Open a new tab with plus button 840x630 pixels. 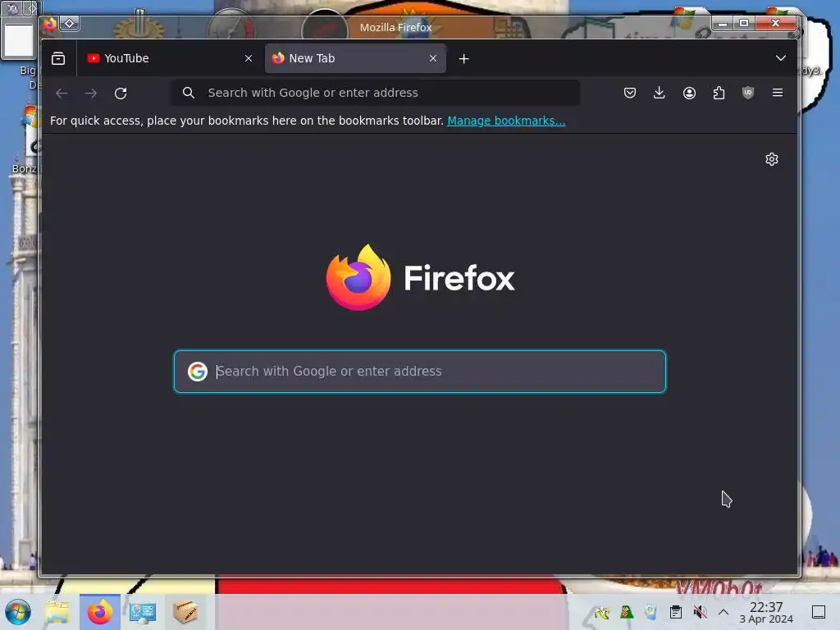464,58
